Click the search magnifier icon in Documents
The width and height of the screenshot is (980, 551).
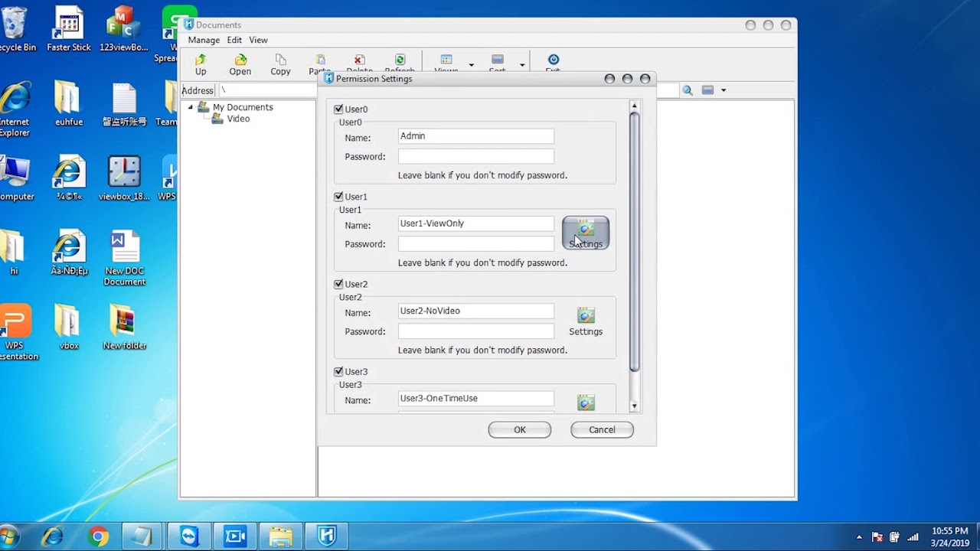point(688,90)
